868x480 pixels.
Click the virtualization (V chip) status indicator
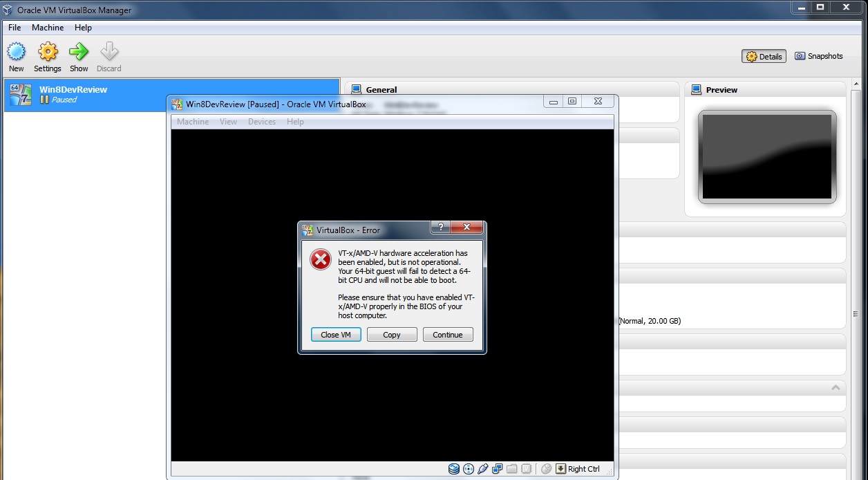(527, 469)
